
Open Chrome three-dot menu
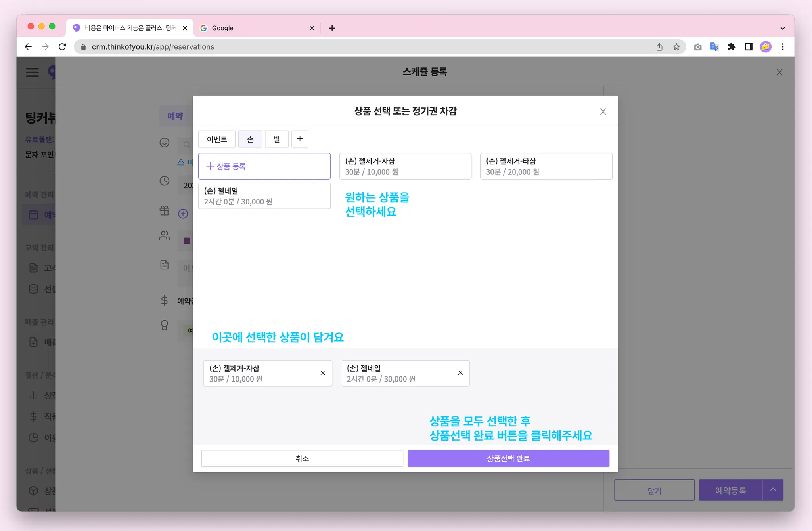[783, 47]
